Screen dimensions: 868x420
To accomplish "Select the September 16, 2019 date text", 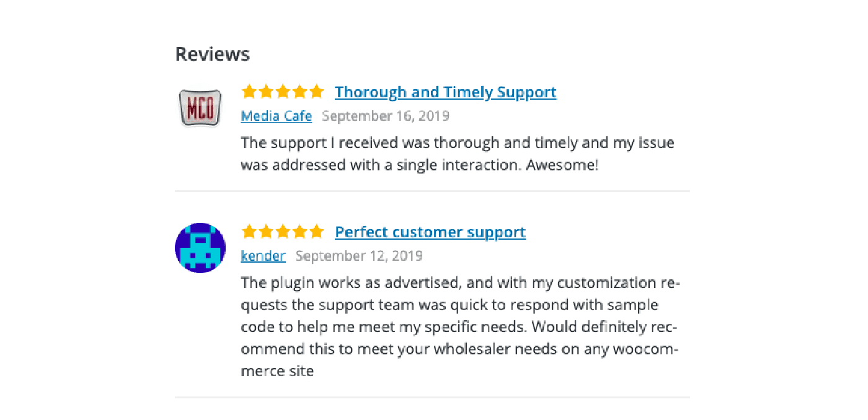I will (x=386, y=116).
